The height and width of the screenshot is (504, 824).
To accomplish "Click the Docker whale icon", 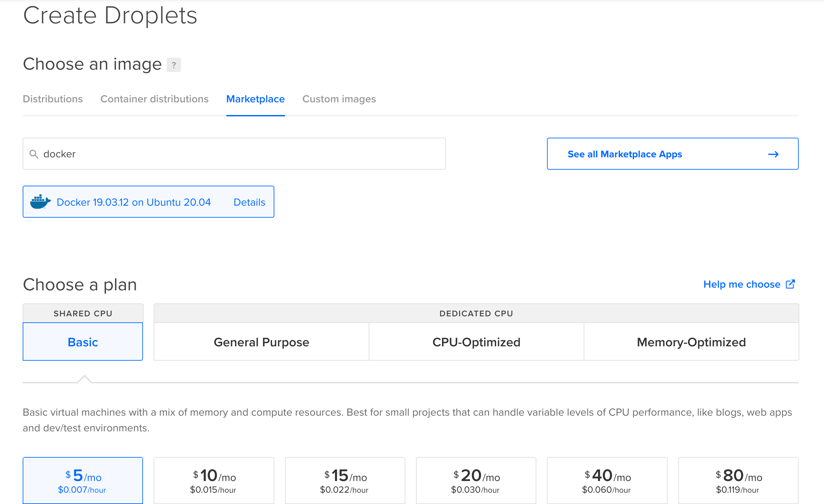I will [40, 201].
